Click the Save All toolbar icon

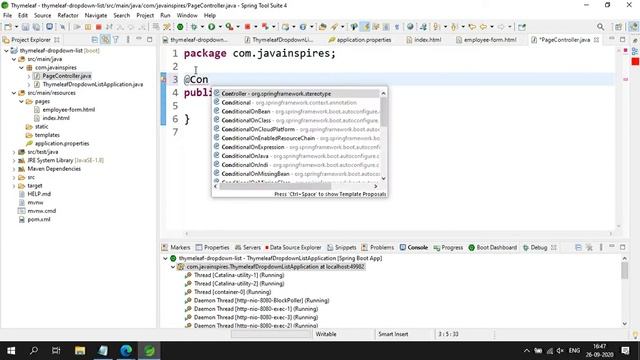36,27
